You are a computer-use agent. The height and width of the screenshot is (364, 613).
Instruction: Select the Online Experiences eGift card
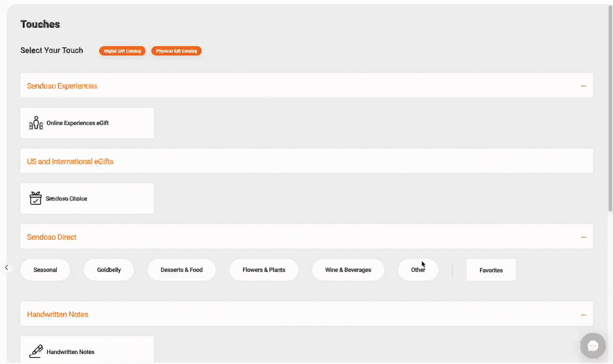click(87, 123)
